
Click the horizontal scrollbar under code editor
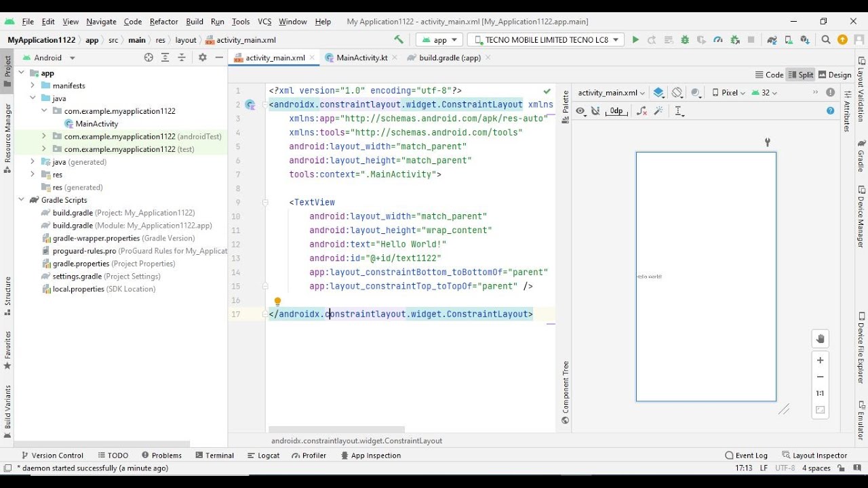[x=337, y=430]
